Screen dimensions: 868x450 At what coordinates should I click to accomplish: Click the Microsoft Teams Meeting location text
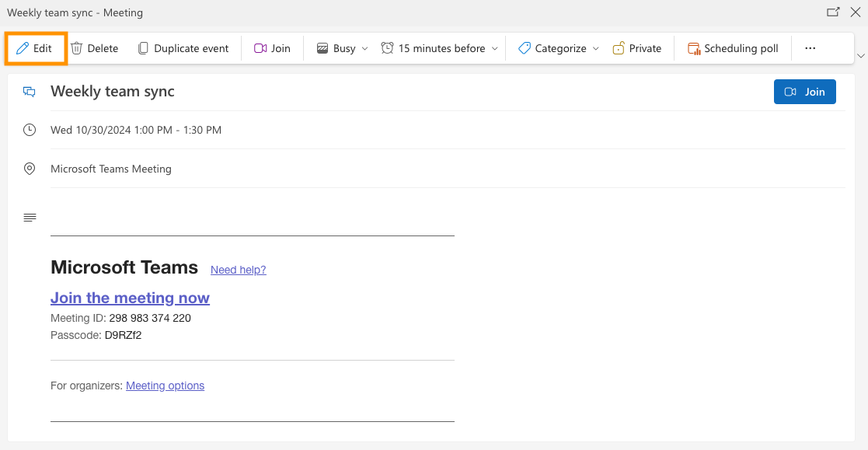pyautogui.click(x=111, y=169)
